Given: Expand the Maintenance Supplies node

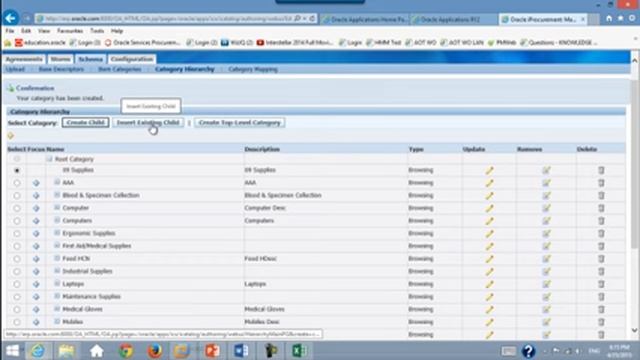Looking at the screenshot, I should point(57,296).
